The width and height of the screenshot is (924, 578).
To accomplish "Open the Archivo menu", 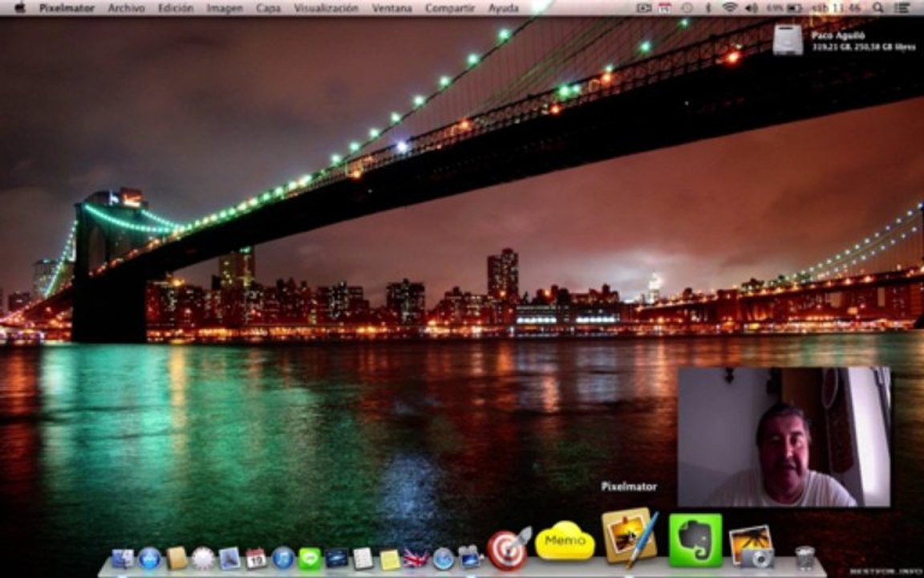I will point(126,8).
